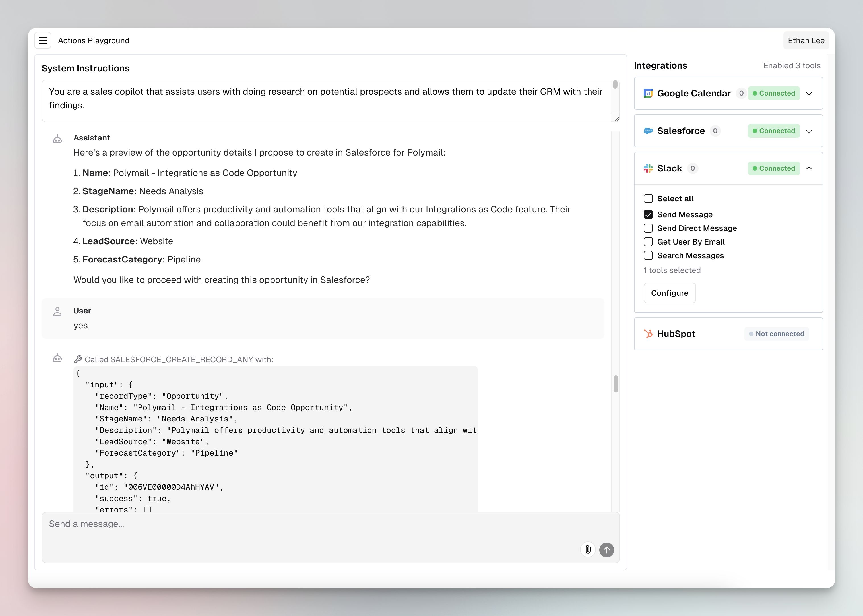Click 'Would you like to proceed' question text
Screen dimensions: 863x616
pyautogui.click(x=222, y=280)
